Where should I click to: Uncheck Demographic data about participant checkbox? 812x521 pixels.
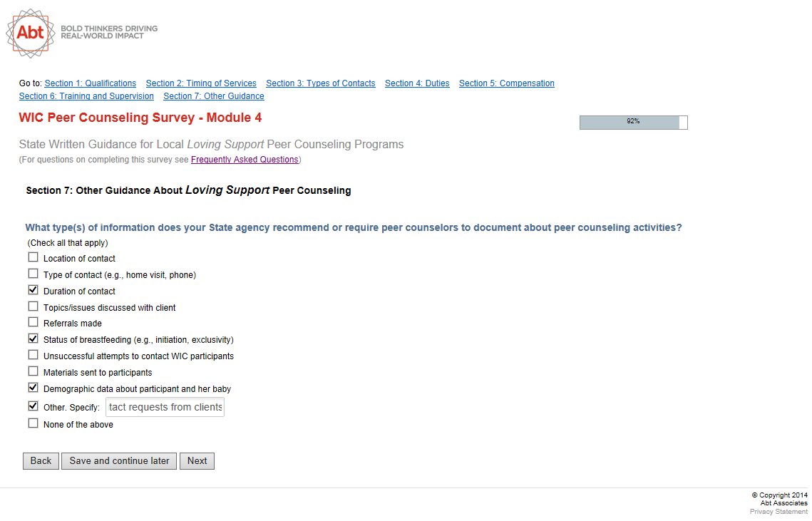pyautogui.click(x=33, y=388)
